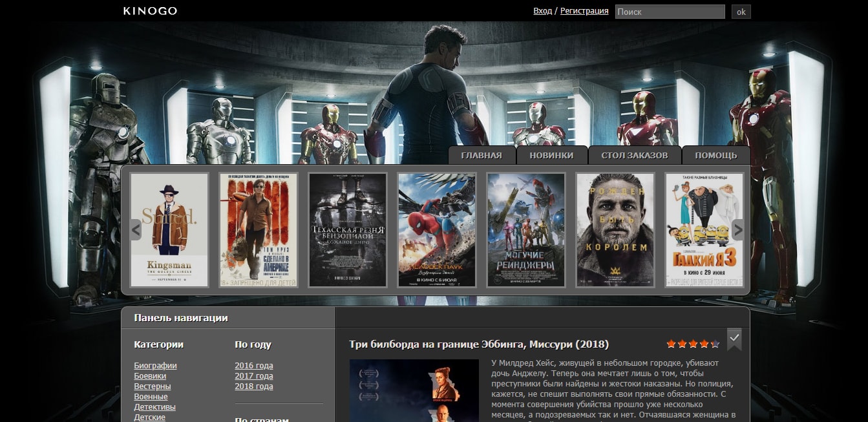Open the Стол заказов tab

[635, 156]
